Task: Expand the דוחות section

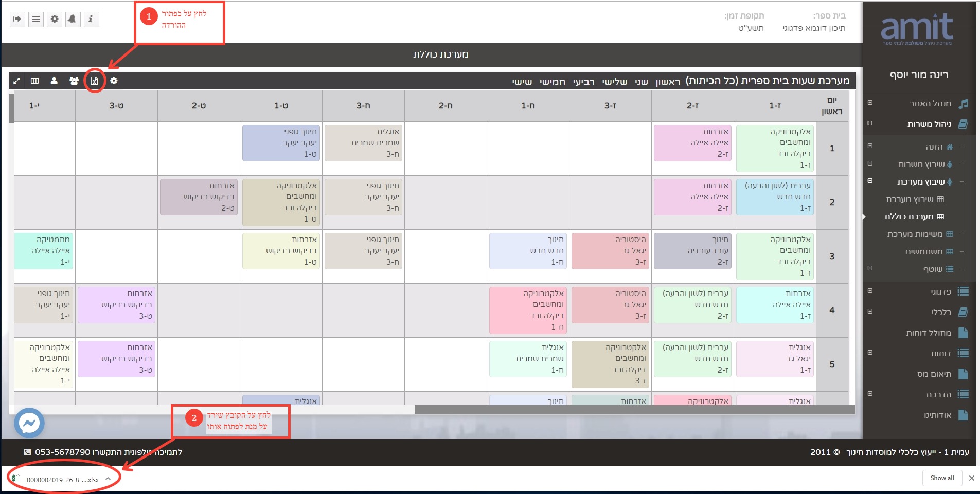Action: point(870,353)
